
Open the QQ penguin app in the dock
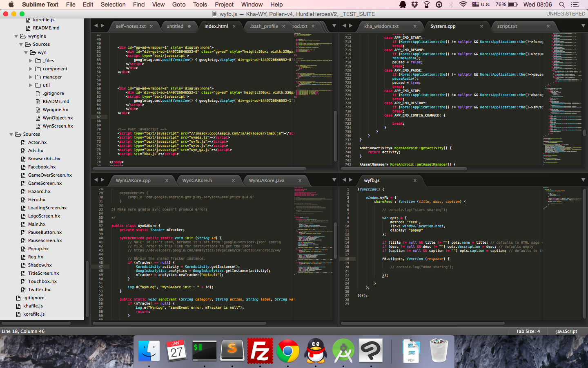pos(316,350)
